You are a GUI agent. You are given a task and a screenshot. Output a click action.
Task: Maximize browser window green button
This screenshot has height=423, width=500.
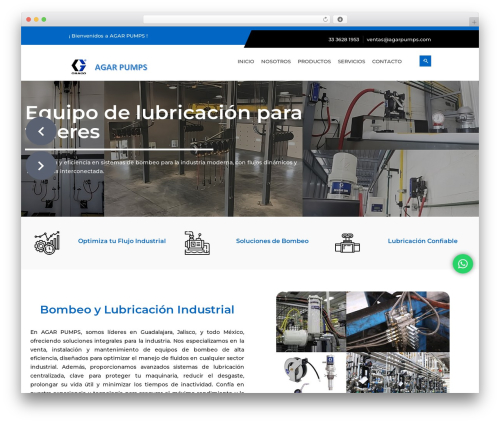pyautogui.click(x=44, y=19)
